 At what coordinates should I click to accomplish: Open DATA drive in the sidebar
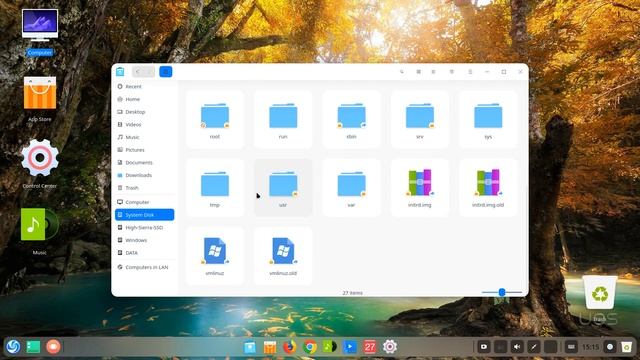click(x=144, y=253)
